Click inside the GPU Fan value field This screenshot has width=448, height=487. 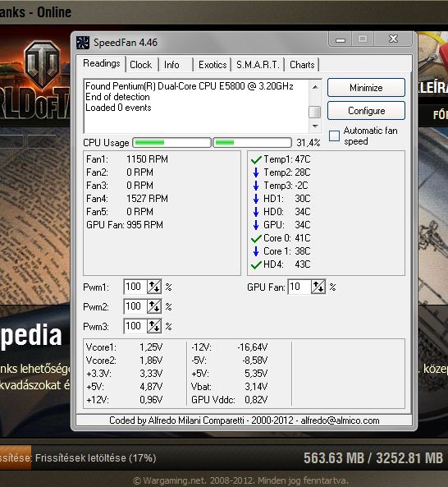coord(299,287)
